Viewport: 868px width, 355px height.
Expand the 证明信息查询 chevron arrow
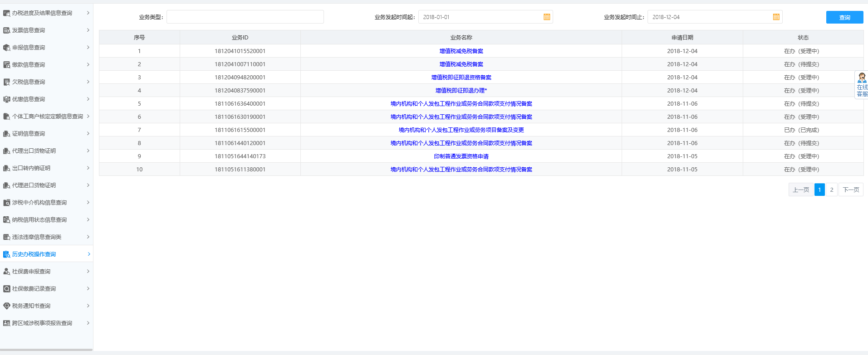(88, 134)
